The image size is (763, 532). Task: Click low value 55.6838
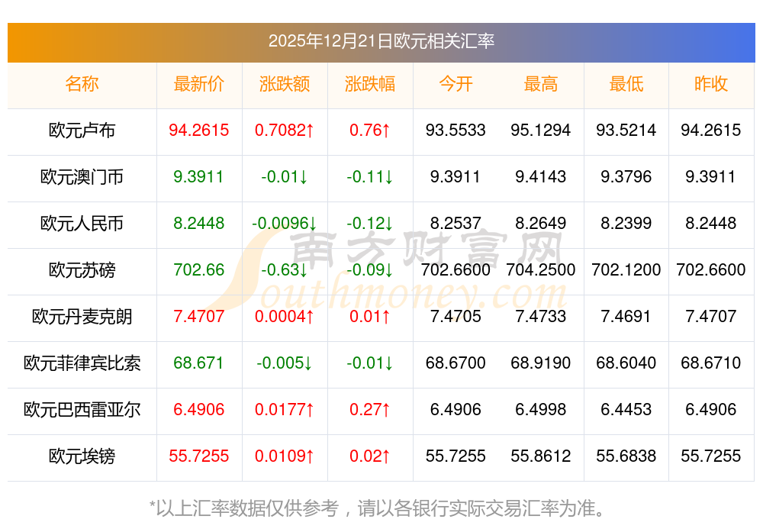(x=626, y=456)
